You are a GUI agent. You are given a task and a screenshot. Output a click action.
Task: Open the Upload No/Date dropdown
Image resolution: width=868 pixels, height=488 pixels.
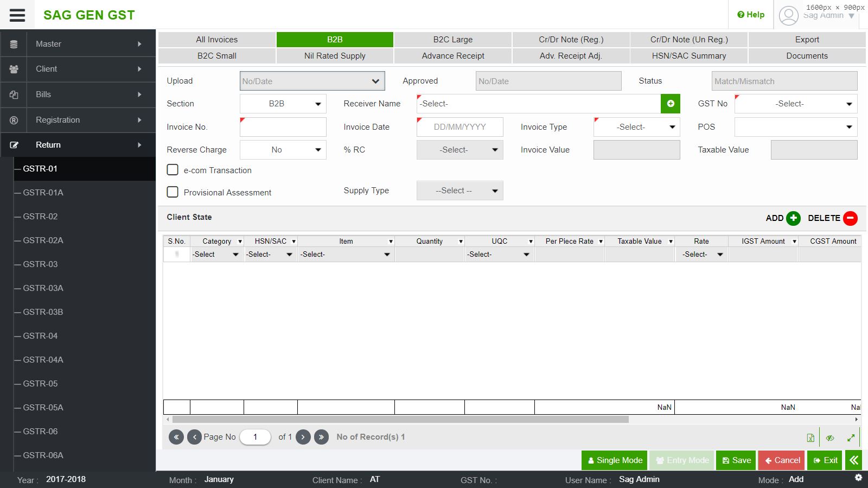[312, 81]
